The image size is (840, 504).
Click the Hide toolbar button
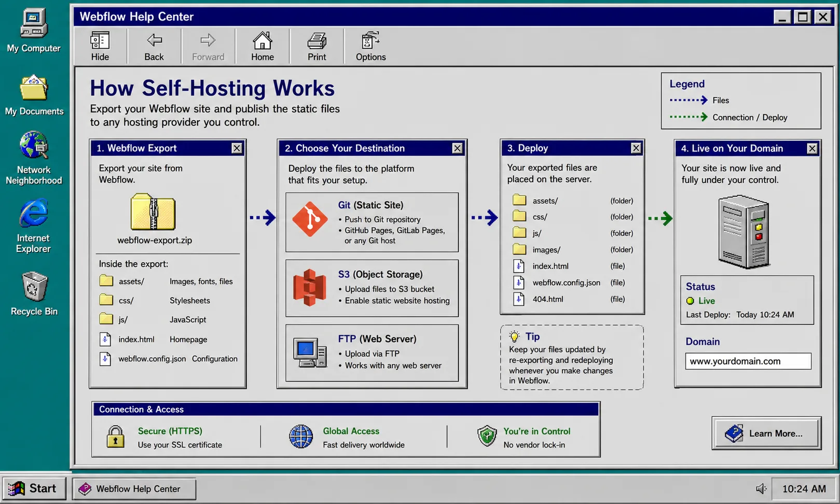pos(100,46)
